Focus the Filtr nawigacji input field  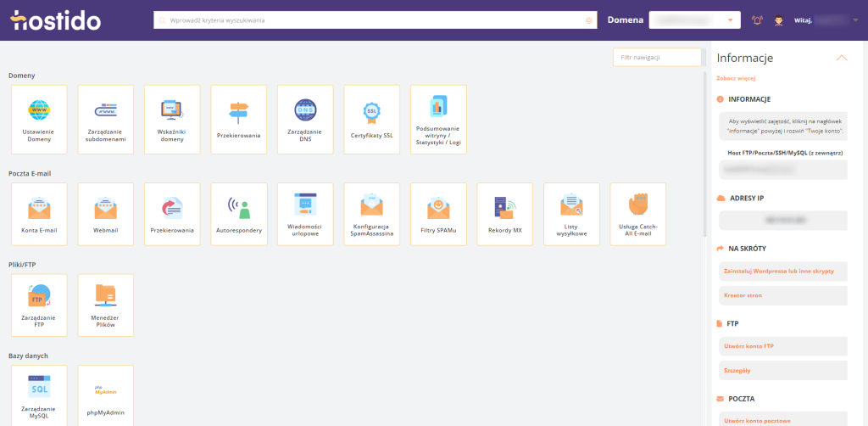[657, 58]
